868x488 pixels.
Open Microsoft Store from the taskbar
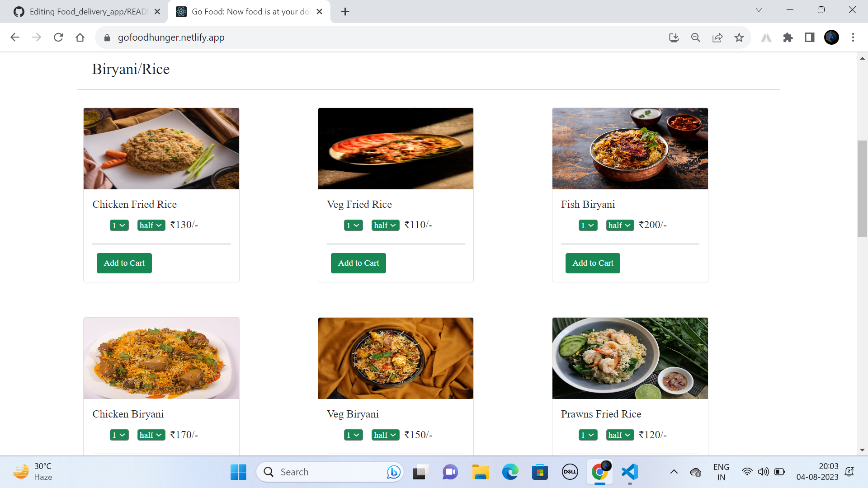click(540, 471)
